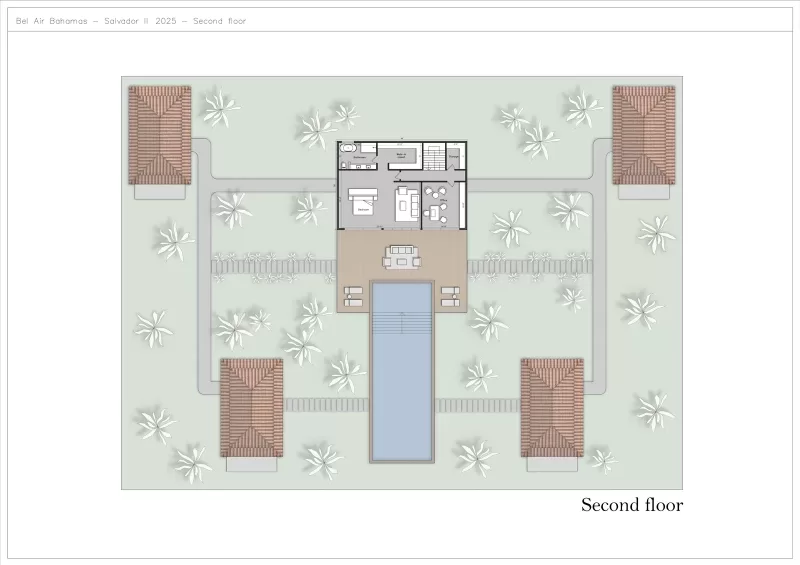Select the sun loungers left of pool

(x=354, y=295)
